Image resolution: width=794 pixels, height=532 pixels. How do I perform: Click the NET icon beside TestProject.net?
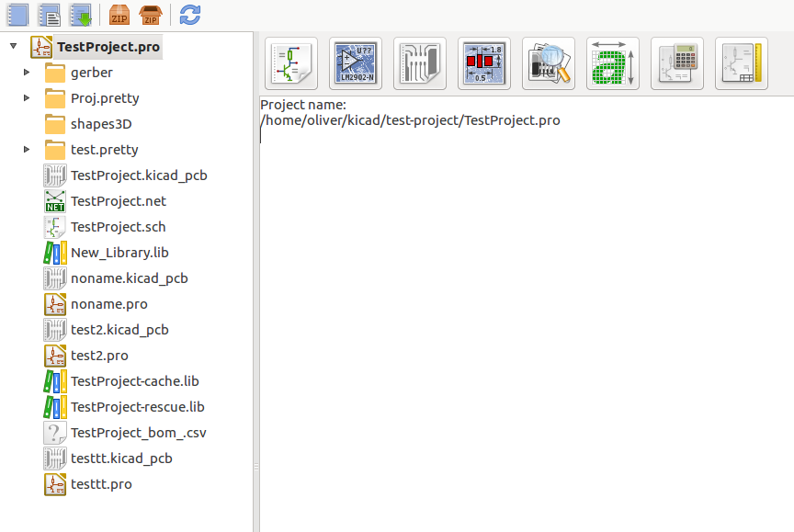pos(55,201)
